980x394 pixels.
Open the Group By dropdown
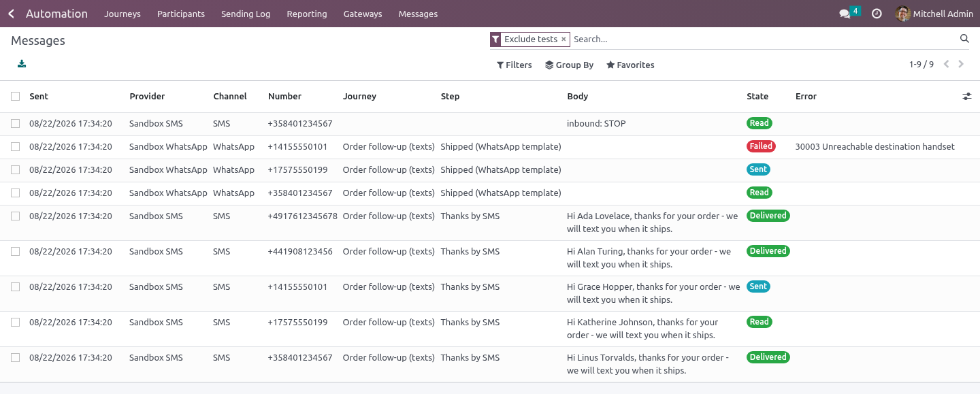coord(570,65)
